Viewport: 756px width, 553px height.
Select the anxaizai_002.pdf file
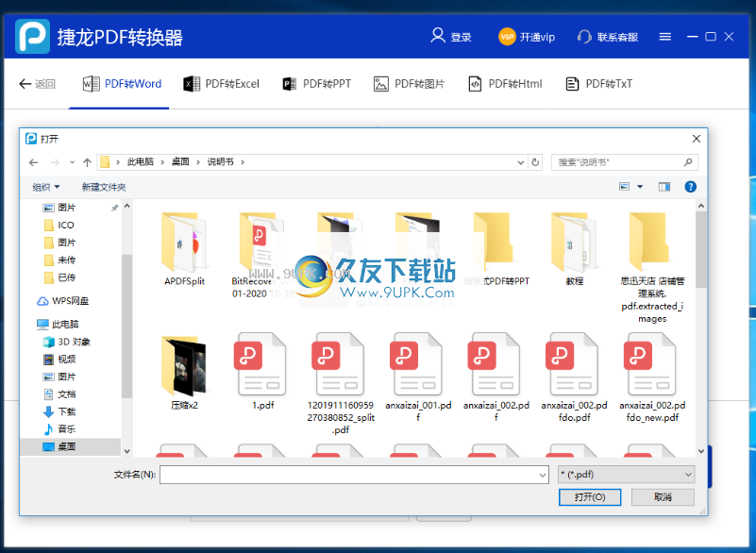click(496, 377)
